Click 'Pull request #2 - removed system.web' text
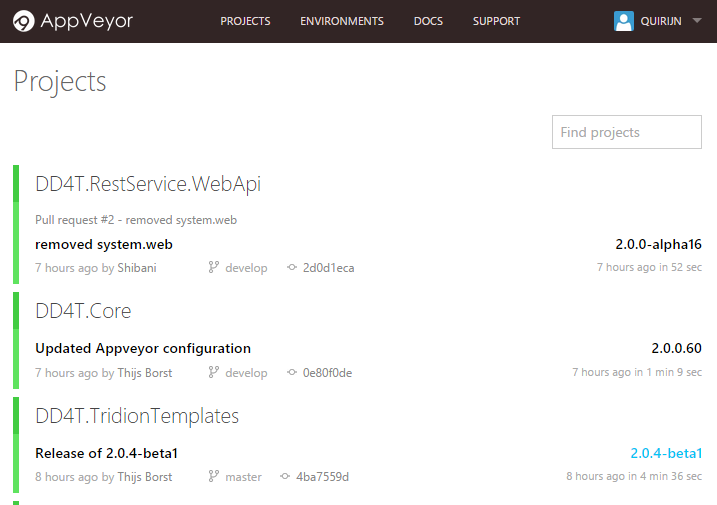Image resolution: width=717 pixels, height=505 pixels. tap(136, 220)
